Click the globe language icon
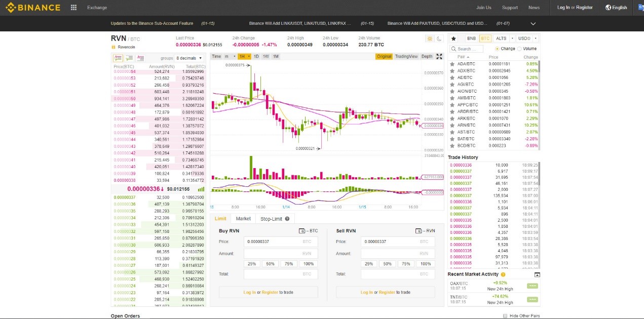Screen dimensions: 644x319 [608, 8]
